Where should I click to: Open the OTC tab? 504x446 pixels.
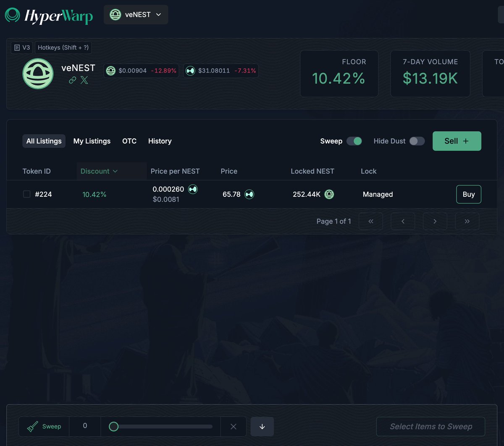click(x=129, y=141)
